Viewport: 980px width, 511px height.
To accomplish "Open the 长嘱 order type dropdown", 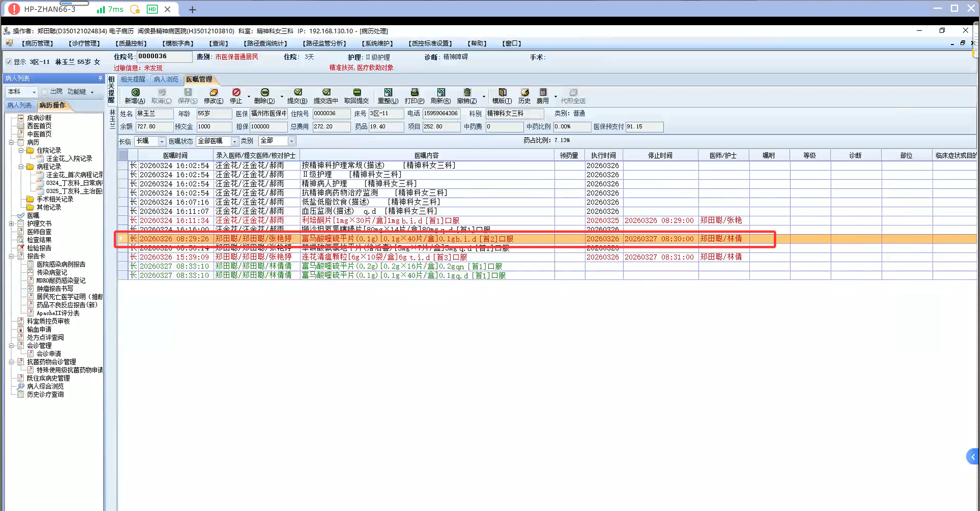I will tap(162, 142).
